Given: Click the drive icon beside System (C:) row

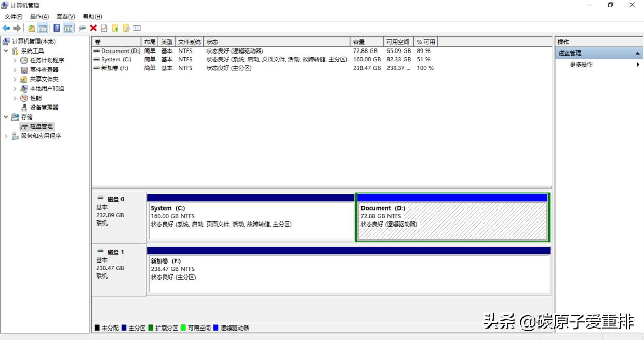Looking at the screenshot, I should (x=97, y=59).
